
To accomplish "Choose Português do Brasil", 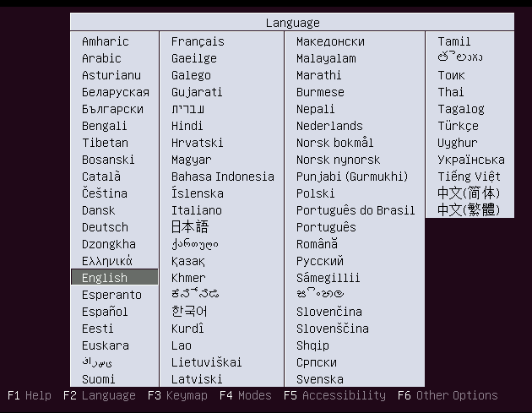I will [x=356, y=210].
